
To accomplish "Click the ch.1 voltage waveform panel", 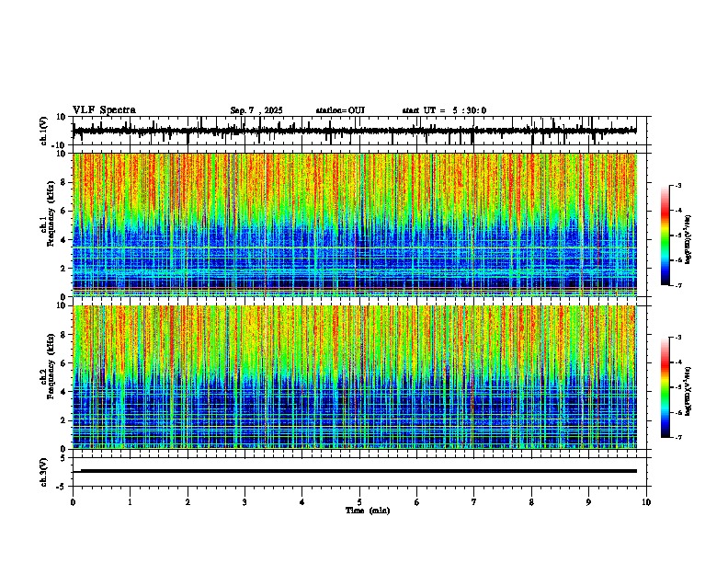I will coord(359,131).
